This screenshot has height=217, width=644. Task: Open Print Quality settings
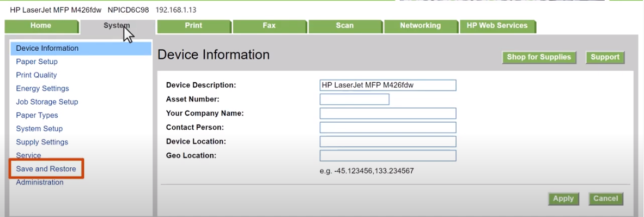pyautogui.click(x=36, y=75)
